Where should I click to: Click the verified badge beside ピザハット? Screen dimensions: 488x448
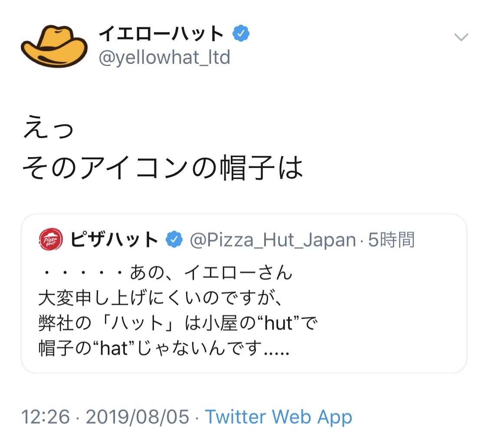point(174,240)
